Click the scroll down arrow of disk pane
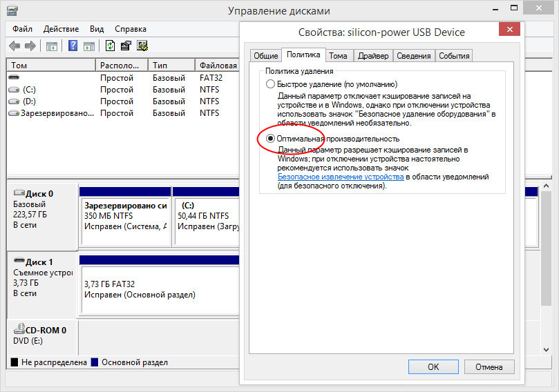This screenshot has width=559, height=392. (546, 350)
